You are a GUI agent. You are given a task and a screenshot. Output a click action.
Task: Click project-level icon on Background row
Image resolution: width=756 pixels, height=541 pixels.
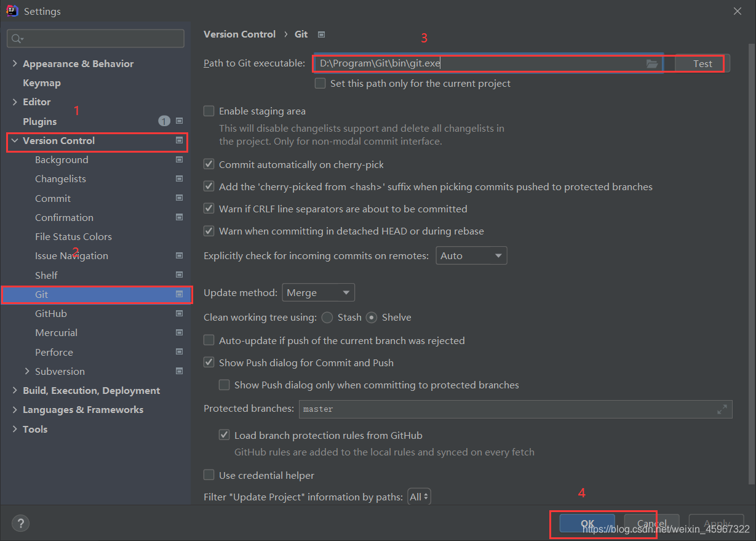[x=180, y=159]
